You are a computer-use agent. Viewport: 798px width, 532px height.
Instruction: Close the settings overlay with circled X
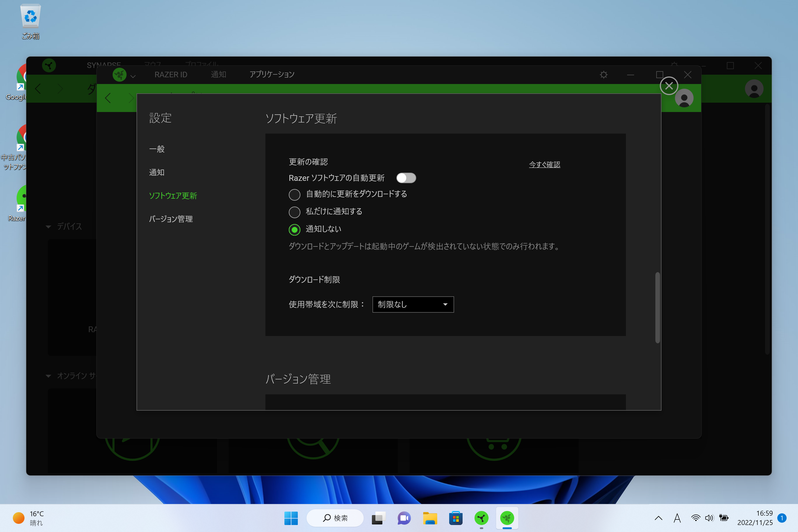coord(669,86)
